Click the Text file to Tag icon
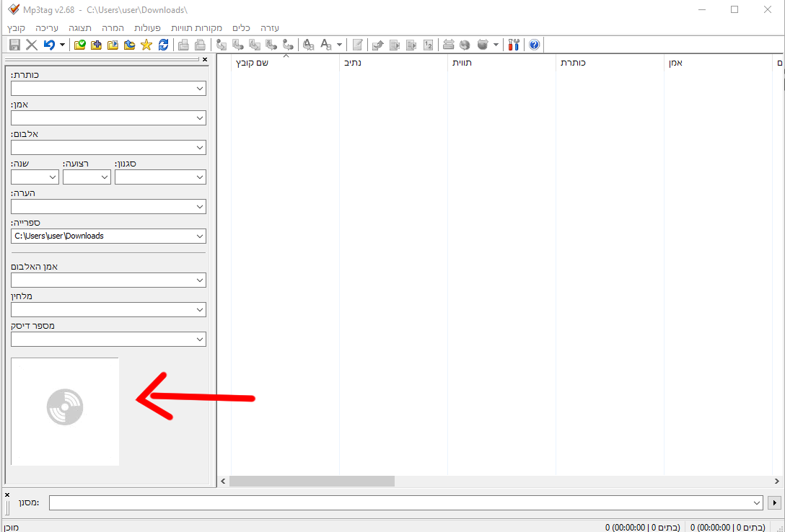Image resolution: width=785 pixels, height=532 pixels. click(x=271, y=45)
